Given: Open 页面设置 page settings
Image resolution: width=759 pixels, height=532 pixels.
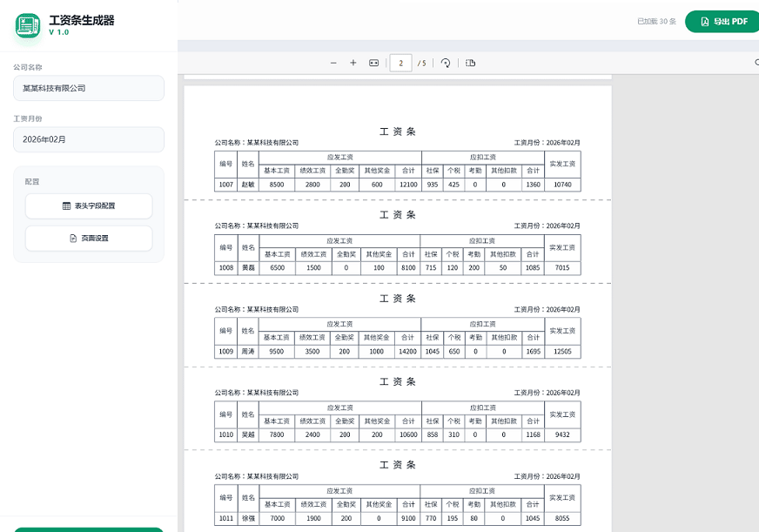Looking at the screenshot, I should (x=89, y=238).
